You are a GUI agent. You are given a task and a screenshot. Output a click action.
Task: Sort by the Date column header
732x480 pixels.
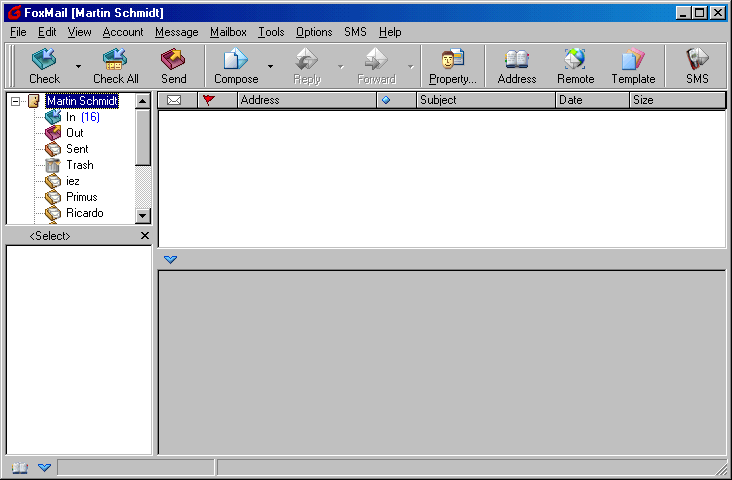pyautogui.click(x=592, y=100)
